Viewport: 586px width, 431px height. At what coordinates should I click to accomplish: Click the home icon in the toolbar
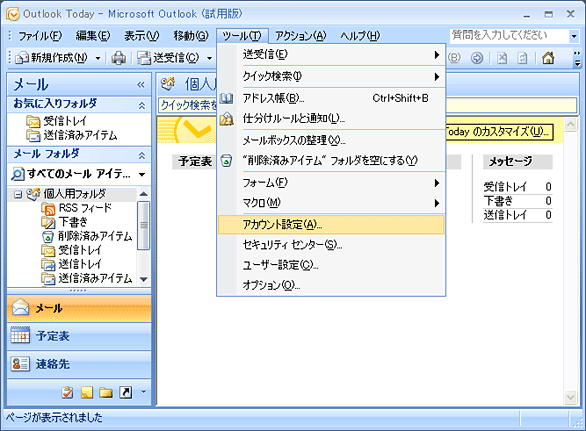548,58
